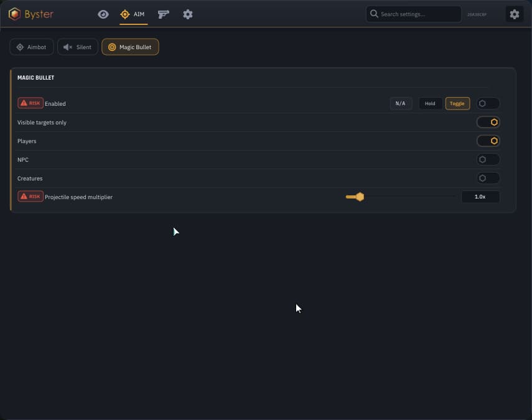The image size is (532, 420).
Task: Enable the Creatures switch
Action: [x=488, y=178]
